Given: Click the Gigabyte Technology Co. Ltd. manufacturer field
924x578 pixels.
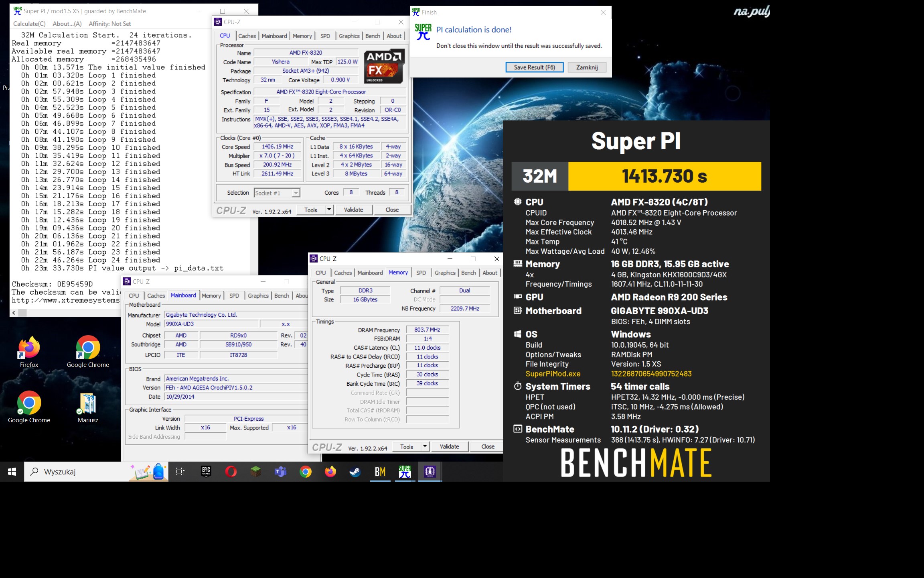Looking at the screenshot, I should [x=236, y=315].
